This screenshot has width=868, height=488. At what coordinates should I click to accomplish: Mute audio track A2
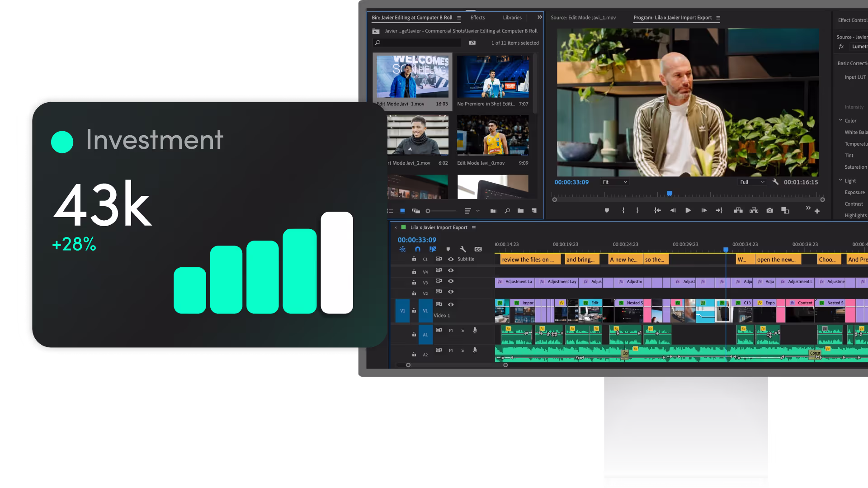[x=451, y=351]
